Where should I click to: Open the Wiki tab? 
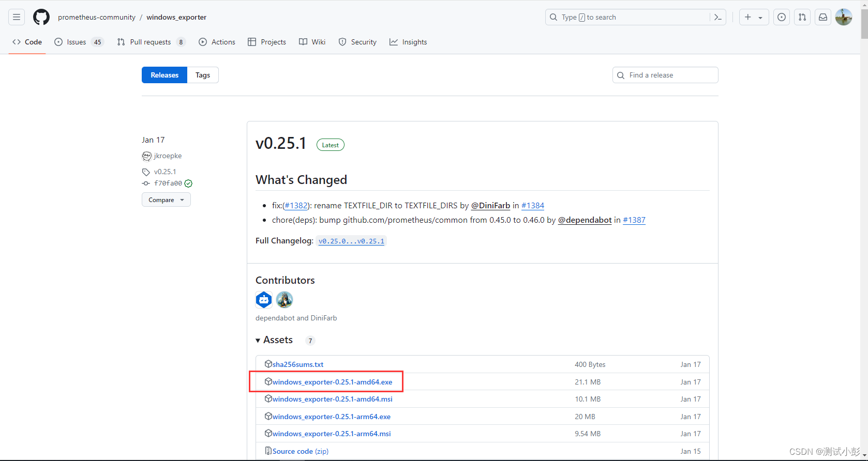(x=312, y=42)
